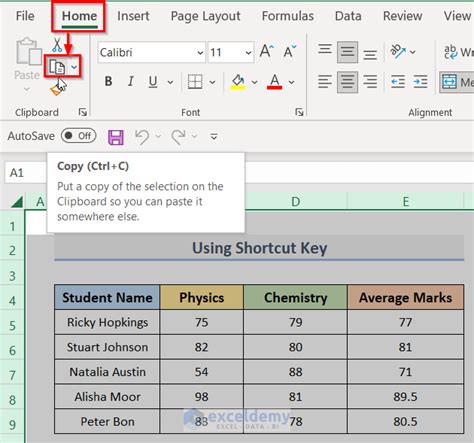Click the Redo arrow icon
Screen dimensions: 474x443
[x=178, y=137]
